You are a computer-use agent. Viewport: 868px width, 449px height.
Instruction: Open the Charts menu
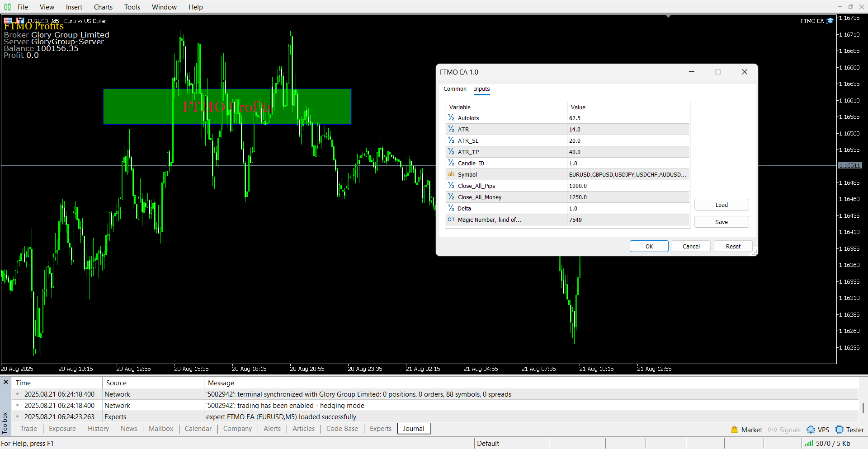[x=104, y=7]
